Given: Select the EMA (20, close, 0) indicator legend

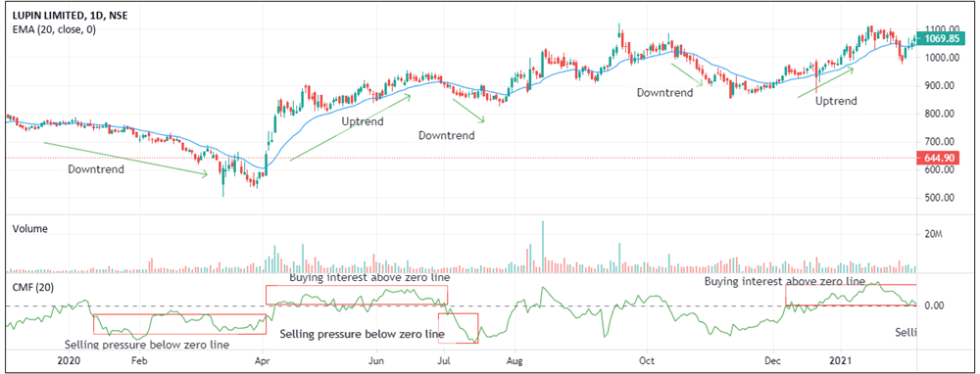Looking at the screenshot, I should tap(54, 29).
